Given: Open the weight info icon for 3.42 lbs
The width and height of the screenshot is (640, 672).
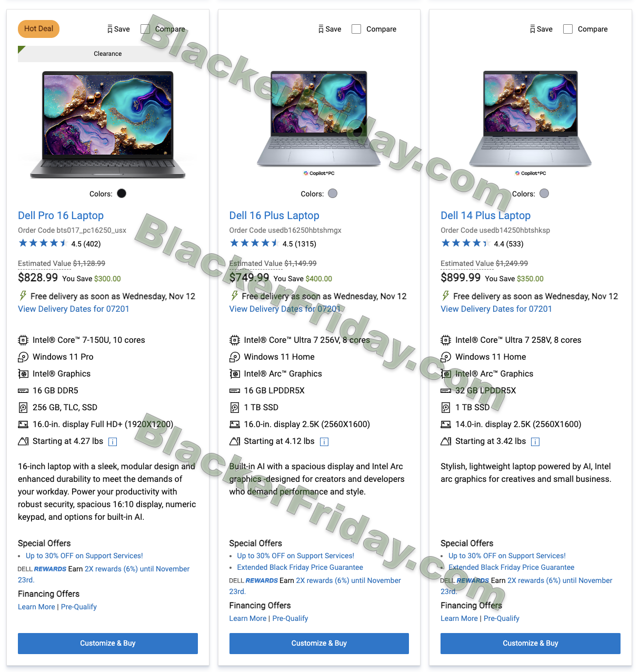Looking at the screenshot, I should (x=535, y=442).
